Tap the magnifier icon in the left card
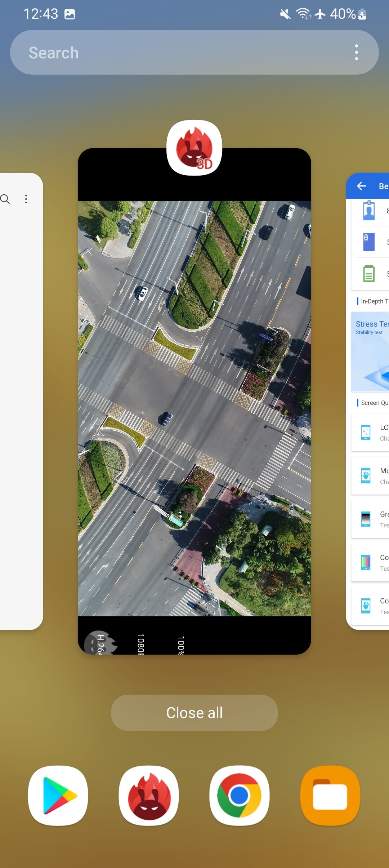Image resolution: width=389 pixels, height=868 pixels. [x=5, y=199]
